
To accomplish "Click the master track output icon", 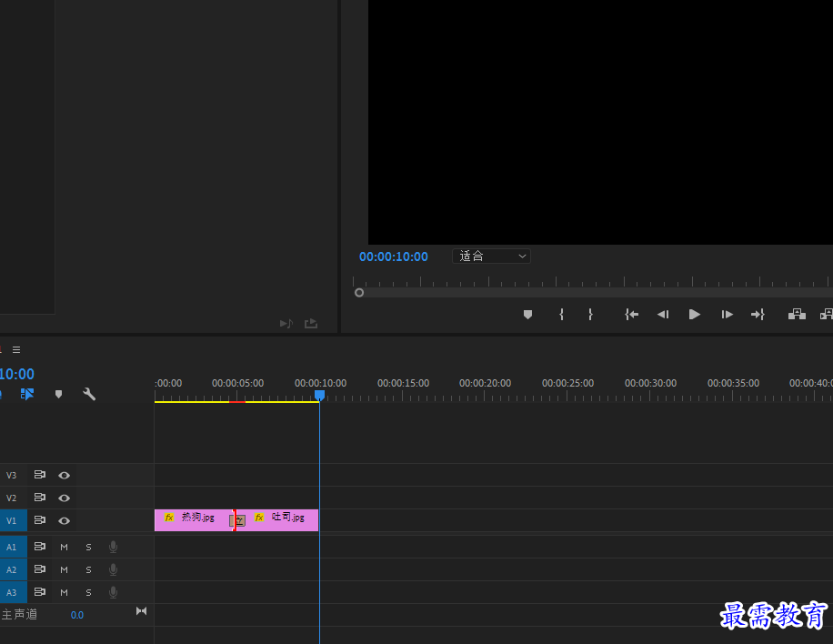I will (x=141, y=611).
